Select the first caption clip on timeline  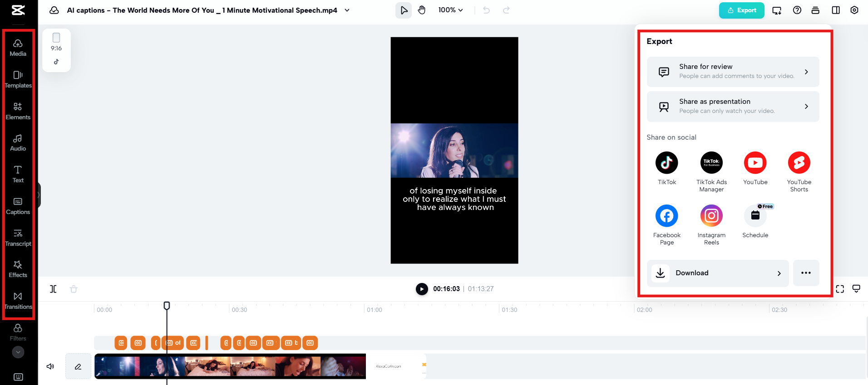pos(121,343)
